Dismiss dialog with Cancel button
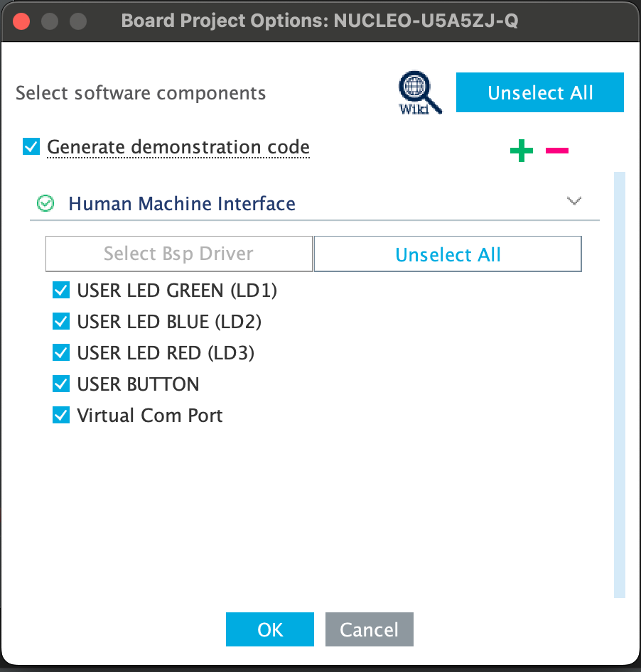 370,629
